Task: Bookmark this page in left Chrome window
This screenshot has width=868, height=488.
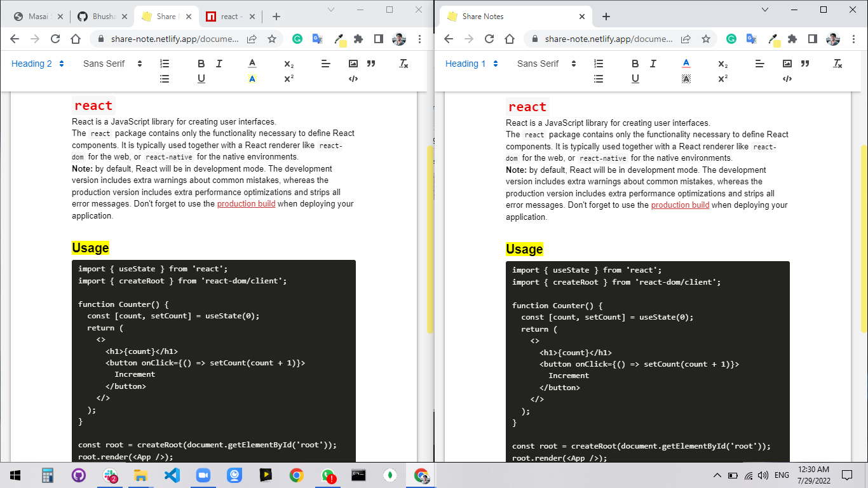Action: [272, 39]
